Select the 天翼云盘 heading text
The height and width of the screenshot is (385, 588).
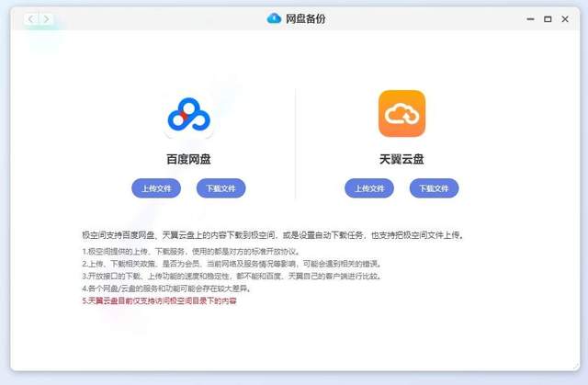click(401, 159)
